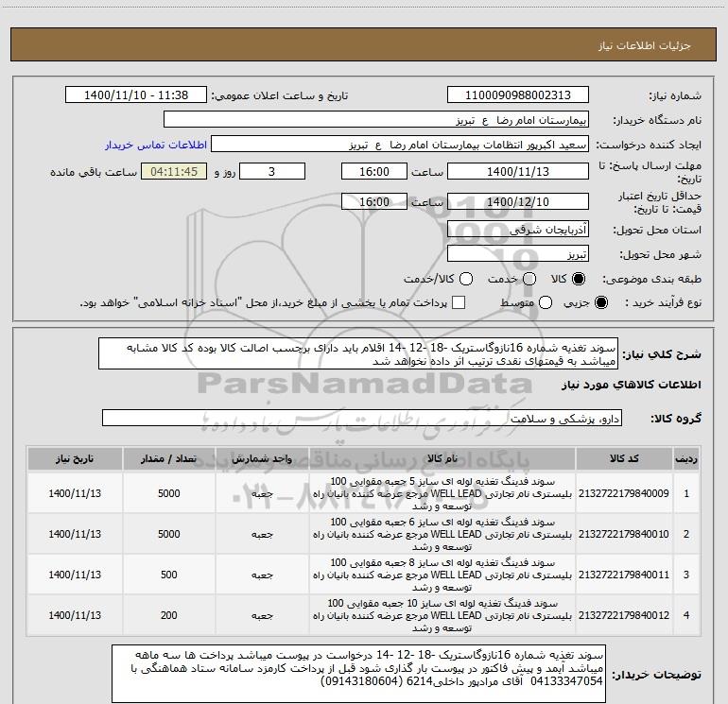Image resolution: width=728 pixels, height=704 pixels.
Task: Click the نام کالا column header
Action: (x=442, y=458)
